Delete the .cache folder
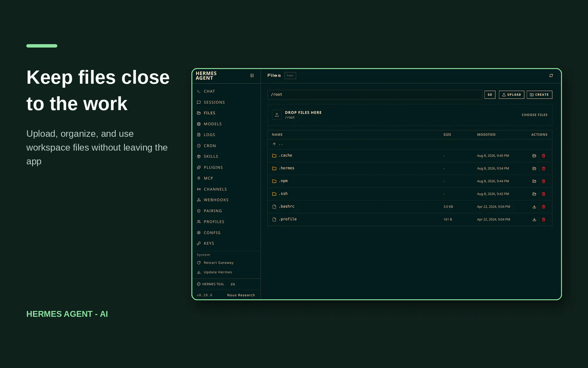 pos(544,156)
